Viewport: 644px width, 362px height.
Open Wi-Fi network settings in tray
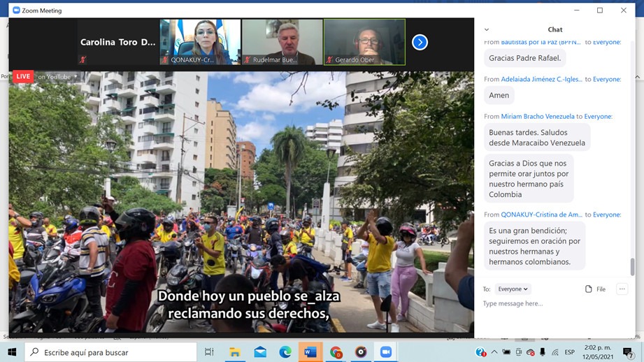(x=555, y=352)
